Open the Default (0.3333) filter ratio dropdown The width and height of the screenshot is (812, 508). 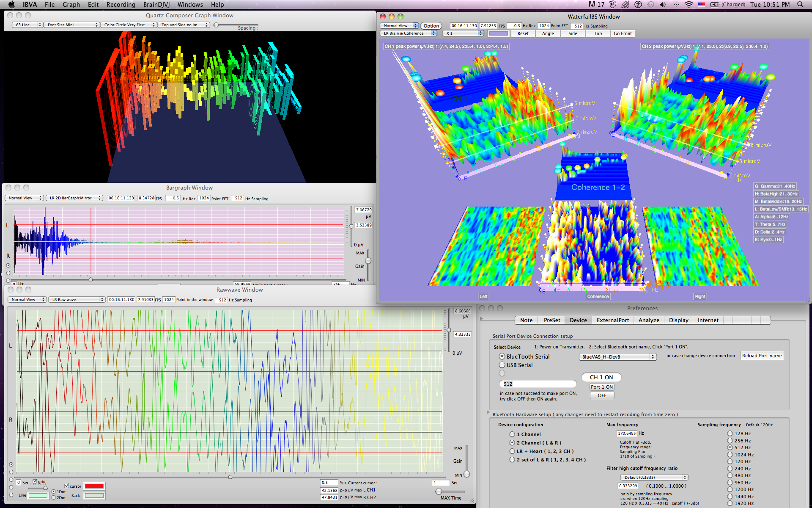[654, 478]
